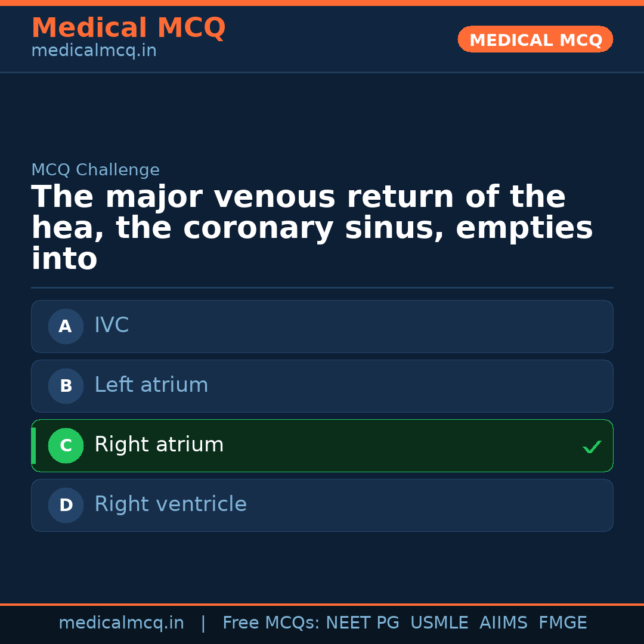Click the green C badge on Right atrium
Screen dimensions: 644x644
coord(66,445)
